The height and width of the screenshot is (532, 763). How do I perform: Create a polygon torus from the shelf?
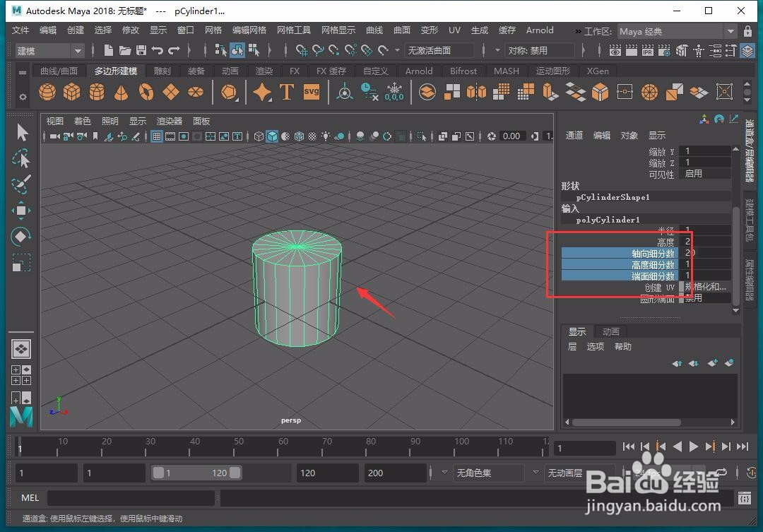click(x=146, y=92)
